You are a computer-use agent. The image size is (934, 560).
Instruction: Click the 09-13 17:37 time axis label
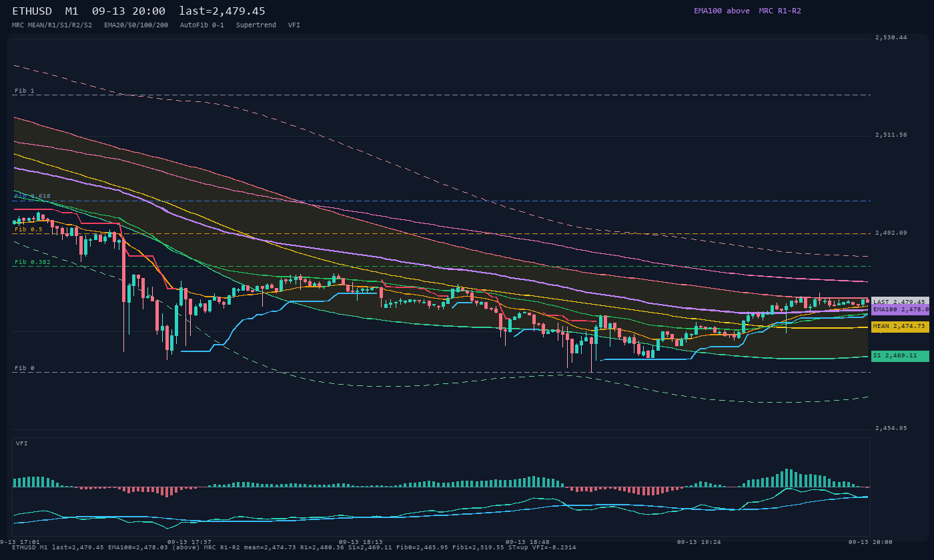tap(189, 542)
